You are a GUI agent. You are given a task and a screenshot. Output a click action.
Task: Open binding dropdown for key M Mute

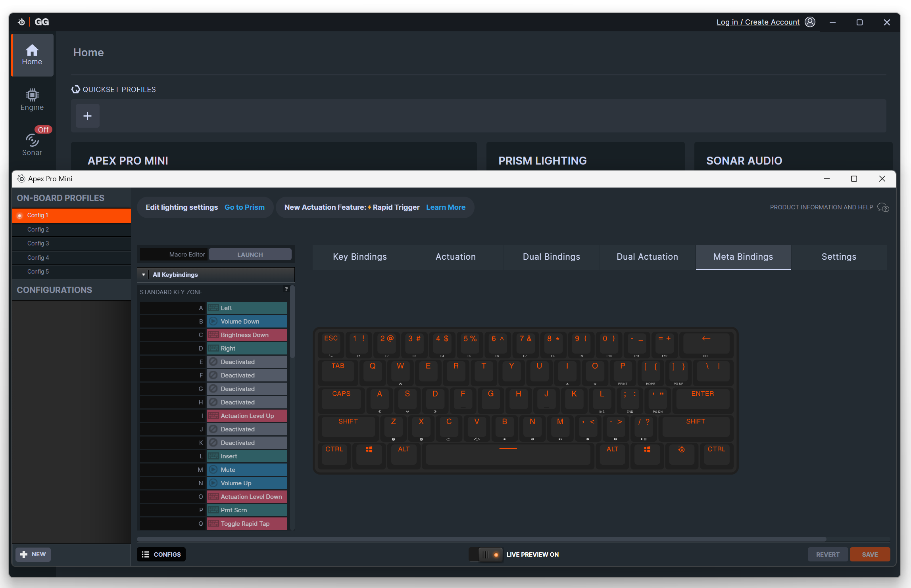246,469
